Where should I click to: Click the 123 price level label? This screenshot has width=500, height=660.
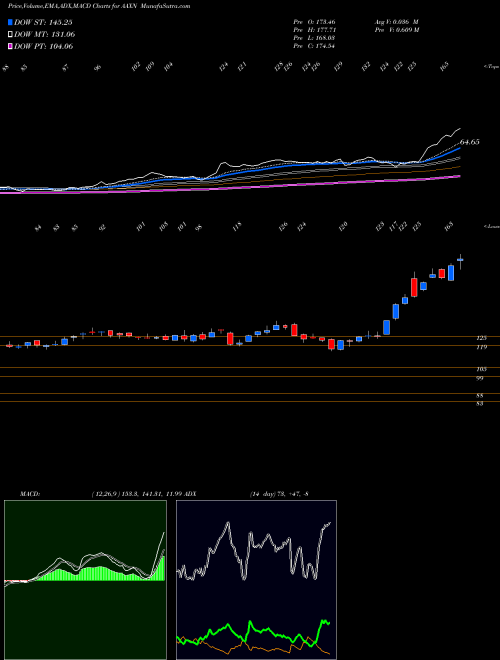[481, 338]
